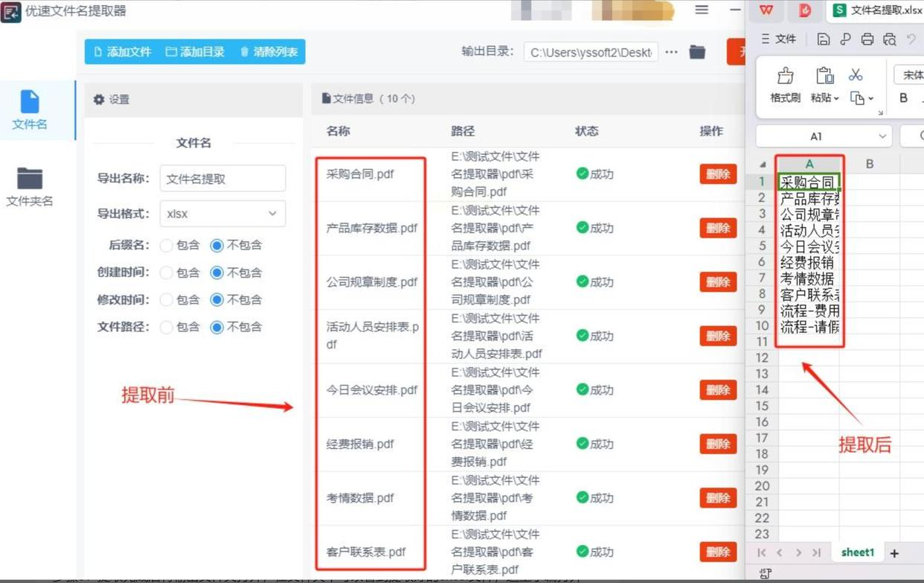Image resolution: width=924 pixels, height=583 pixels.
Task: Click the Cut scissors icon
Action: (x=856, y=75)
